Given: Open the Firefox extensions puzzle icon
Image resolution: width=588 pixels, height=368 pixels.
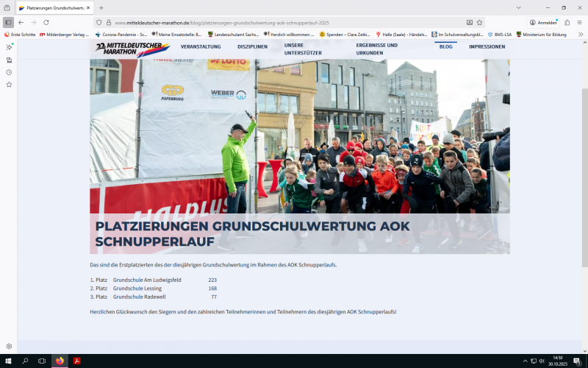Looking at the screenshot, I should click(x=567, y=22).
